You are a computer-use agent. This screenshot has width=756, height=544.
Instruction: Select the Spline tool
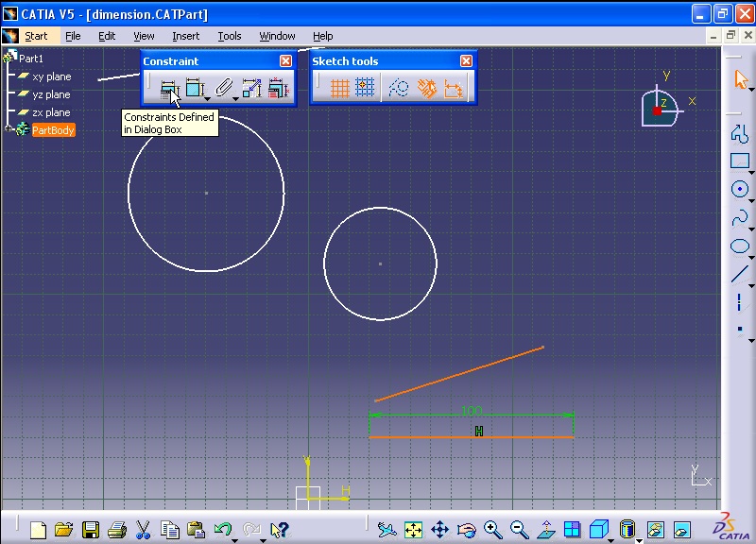click(x=740, y=217)
